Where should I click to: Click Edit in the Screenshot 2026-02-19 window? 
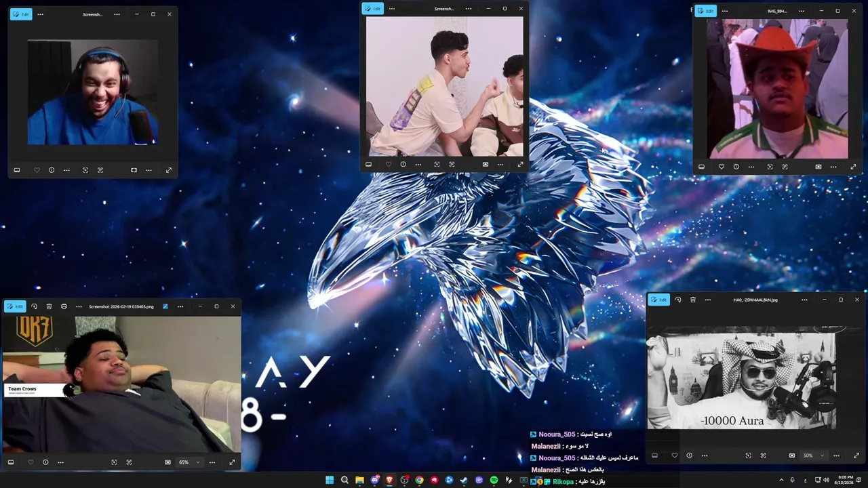click(16, 306)
